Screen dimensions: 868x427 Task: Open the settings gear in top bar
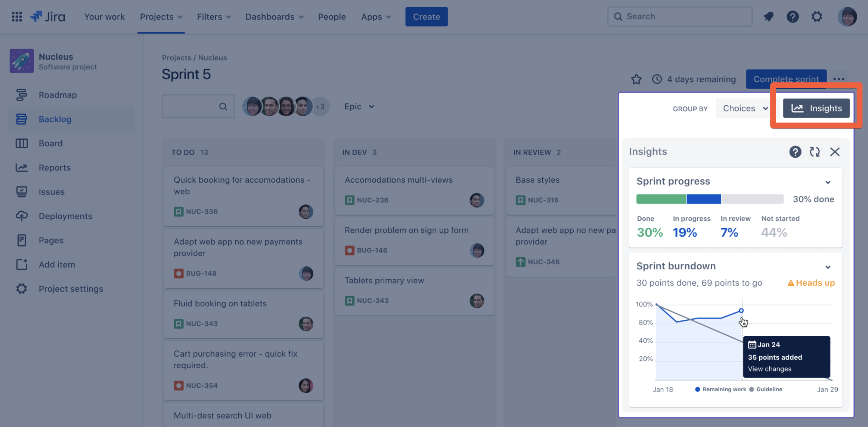pos(817,17)
